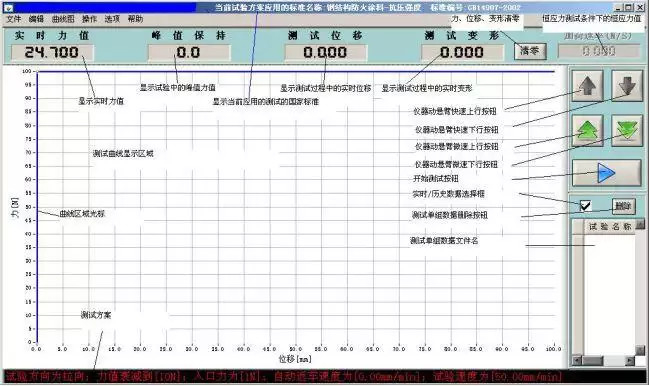649x386 pixels.
Task: Click the gray fast-down arrow button
Action: [627, 86]
